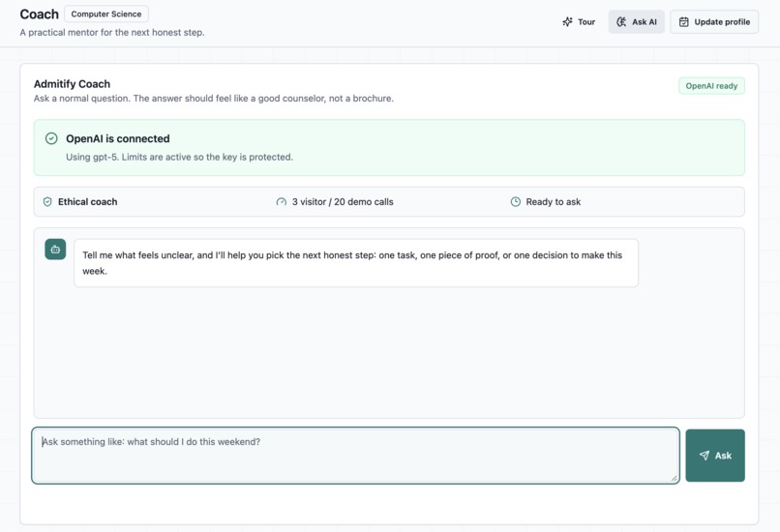Screen dimensions: 780x532
Task: Open the Tour walkthrough
Action: [x=579, y=22]
